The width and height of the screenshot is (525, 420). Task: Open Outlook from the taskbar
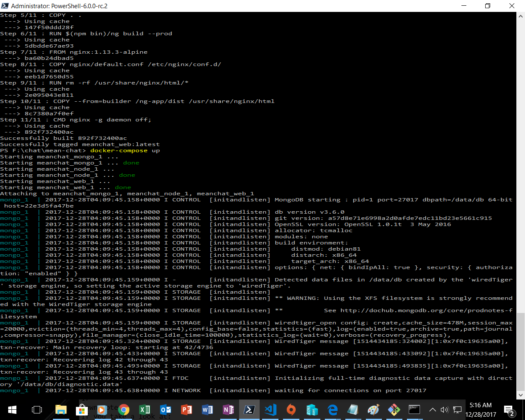point(166,410)
